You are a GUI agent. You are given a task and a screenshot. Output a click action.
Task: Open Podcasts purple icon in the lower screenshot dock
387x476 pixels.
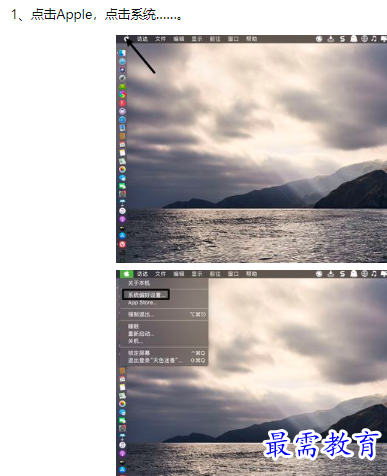122,453
